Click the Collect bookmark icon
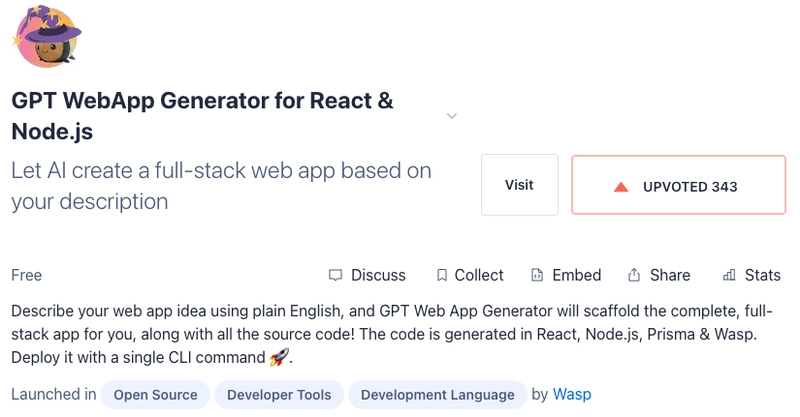The height and width of the screenshot is (417, 800). click(442, 275)
